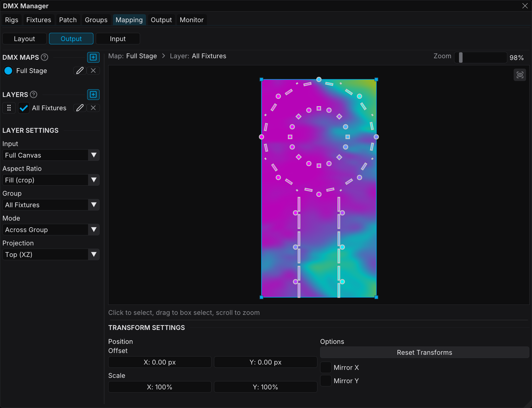Edit the Offset Y value field
The width and height of the screenshot is (532, 408).
click(x=266, y=362)
